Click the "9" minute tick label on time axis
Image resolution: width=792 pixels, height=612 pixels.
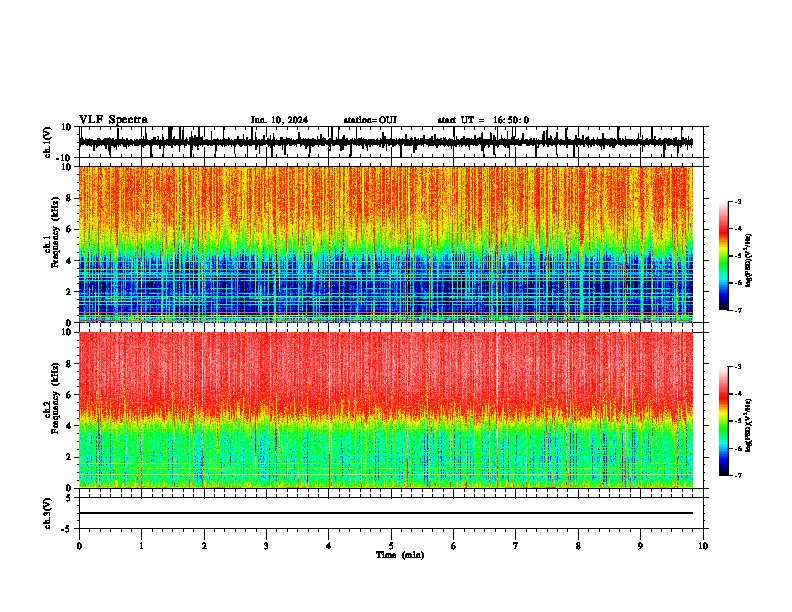640,546
